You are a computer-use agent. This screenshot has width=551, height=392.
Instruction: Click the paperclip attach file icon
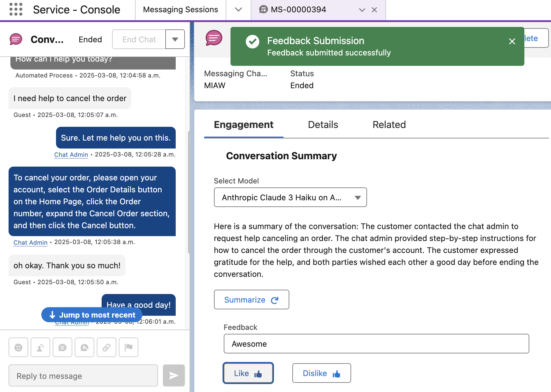click(107, 347)
